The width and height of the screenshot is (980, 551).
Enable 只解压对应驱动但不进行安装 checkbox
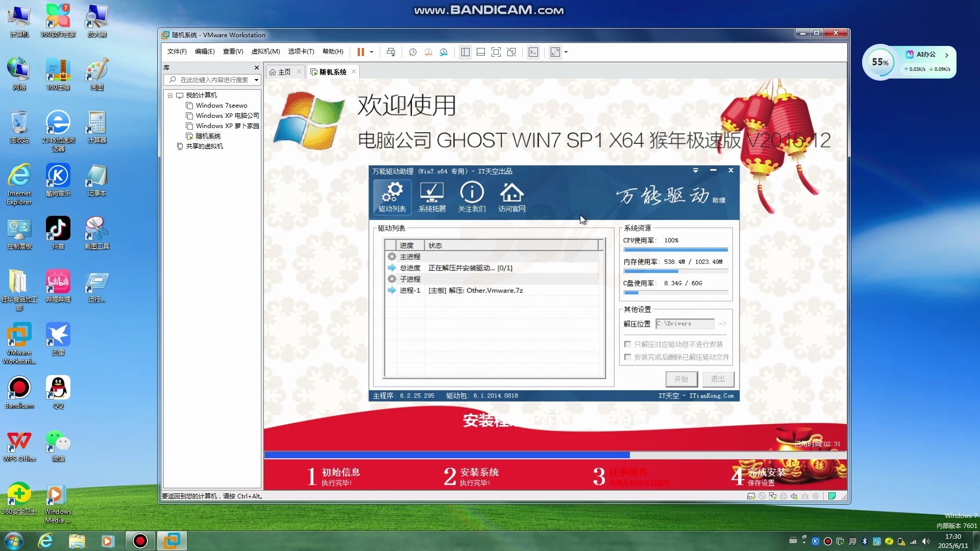click(x=628, y=344)
